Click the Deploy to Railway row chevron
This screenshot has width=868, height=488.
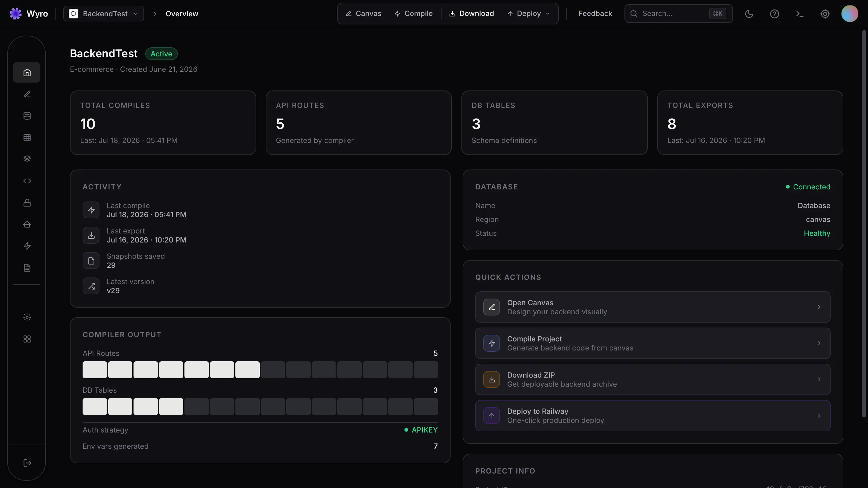pos(819,416)
